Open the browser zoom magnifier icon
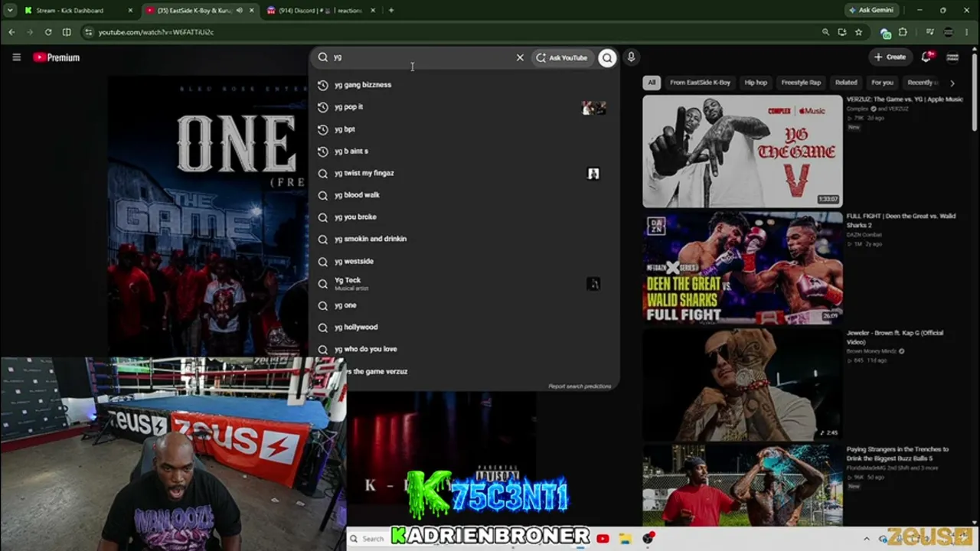The image size is (980, 551). click(x=825, y=32)
